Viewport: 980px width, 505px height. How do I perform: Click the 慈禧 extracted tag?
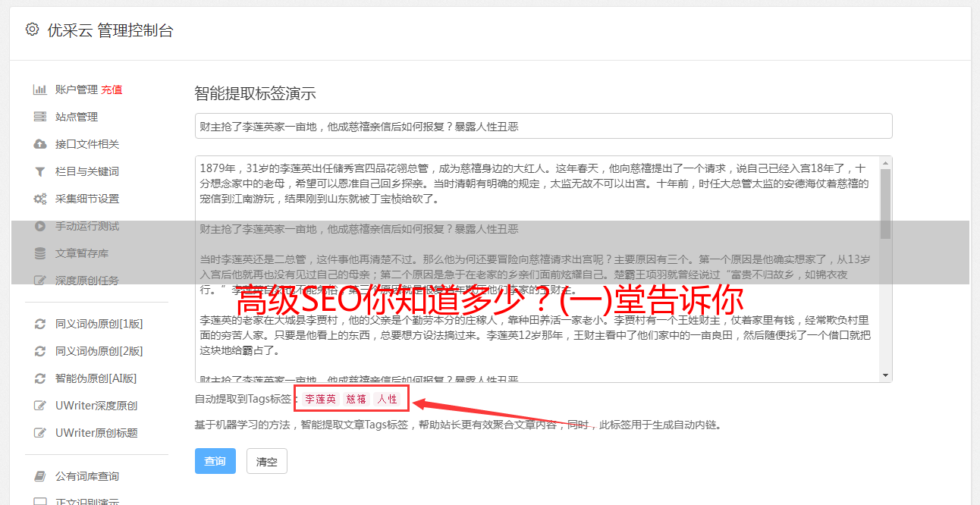coord(357,399)
